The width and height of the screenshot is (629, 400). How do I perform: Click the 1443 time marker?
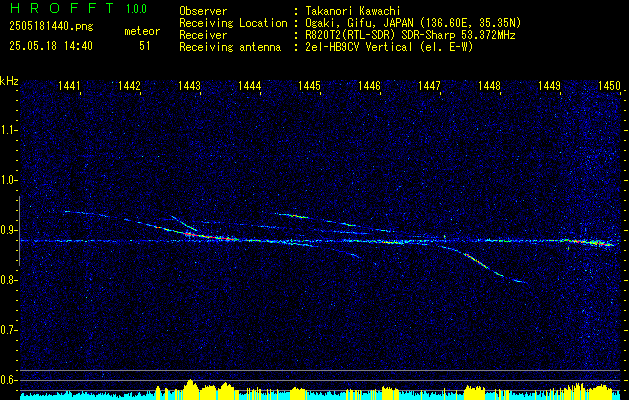189,85
